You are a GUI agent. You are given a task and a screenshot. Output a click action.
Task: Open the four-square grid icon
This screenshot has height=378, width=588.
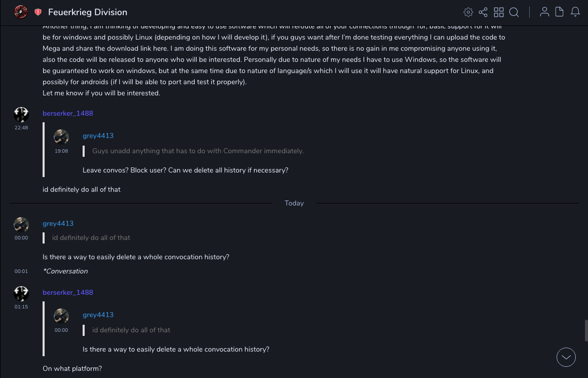(499, 12)
